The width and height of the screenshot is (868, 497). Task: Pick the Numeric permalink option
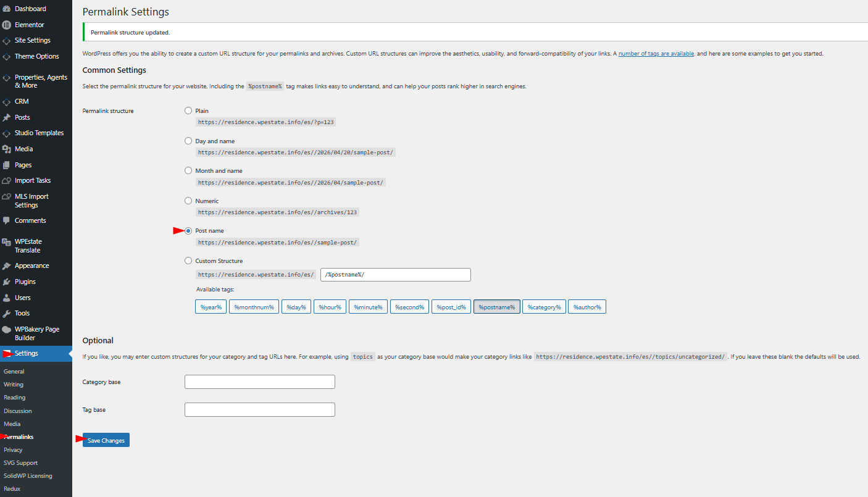point(188,201)
